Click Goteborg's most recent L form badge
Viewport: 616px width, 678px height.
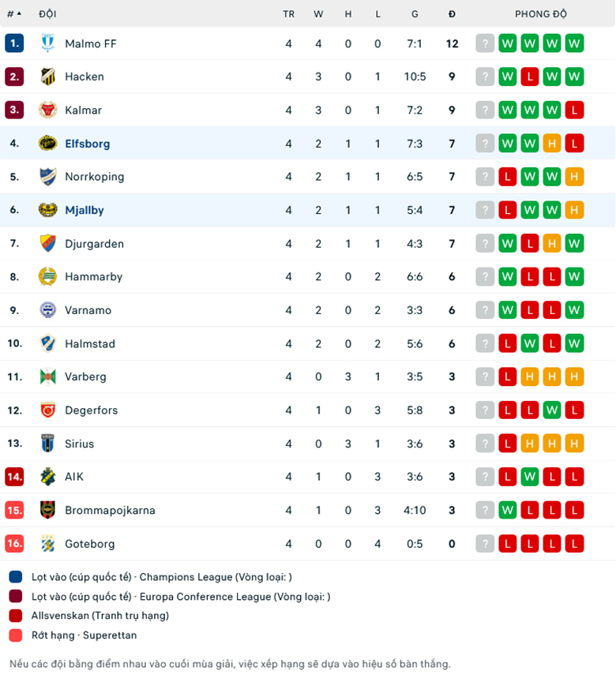coord(574,544)
